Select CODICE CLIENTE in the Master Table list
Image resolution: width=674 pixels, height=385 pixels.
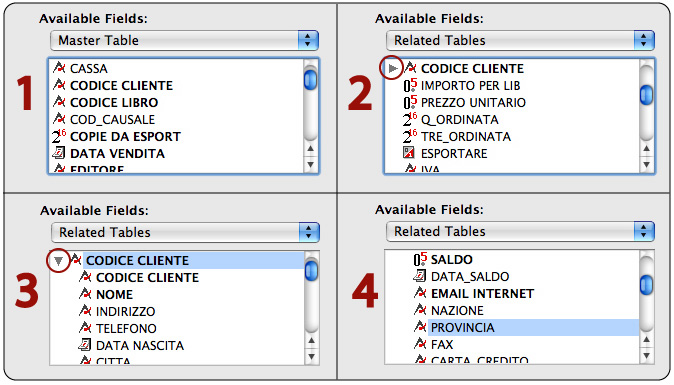coord(121,86)
